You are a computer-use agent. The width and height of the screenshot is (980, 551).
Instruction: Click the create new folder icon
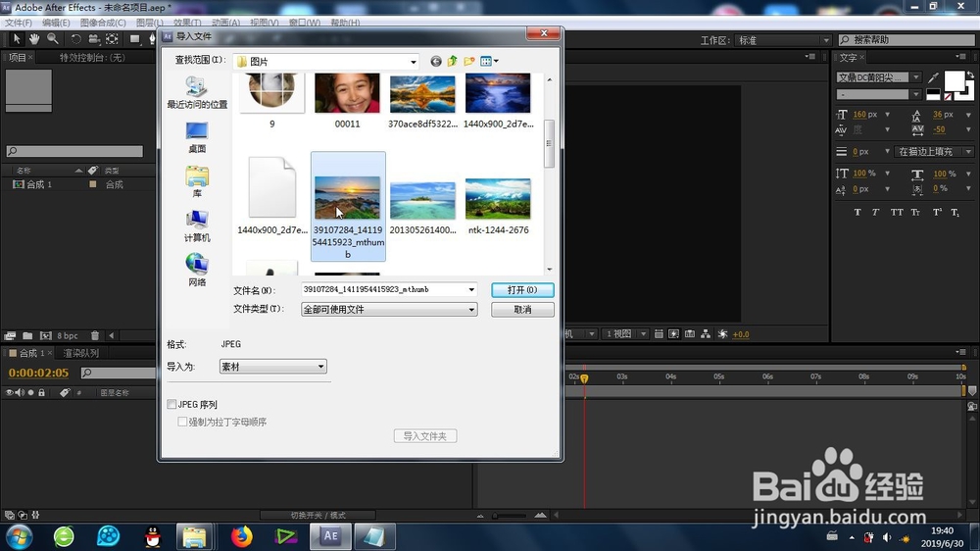pyautogui.click(x=468, y=62)
